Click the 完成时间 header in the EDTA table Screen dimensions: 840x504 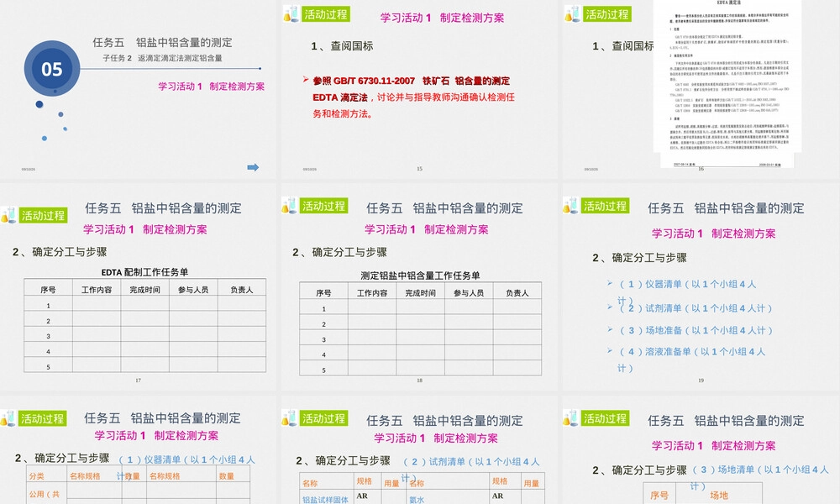(x=144, y=290)
